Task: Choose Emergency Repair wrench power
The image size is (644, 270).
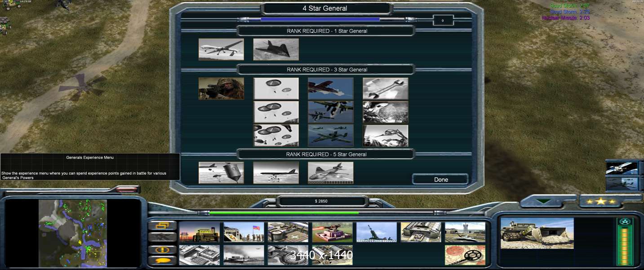Action: point(386,89)
